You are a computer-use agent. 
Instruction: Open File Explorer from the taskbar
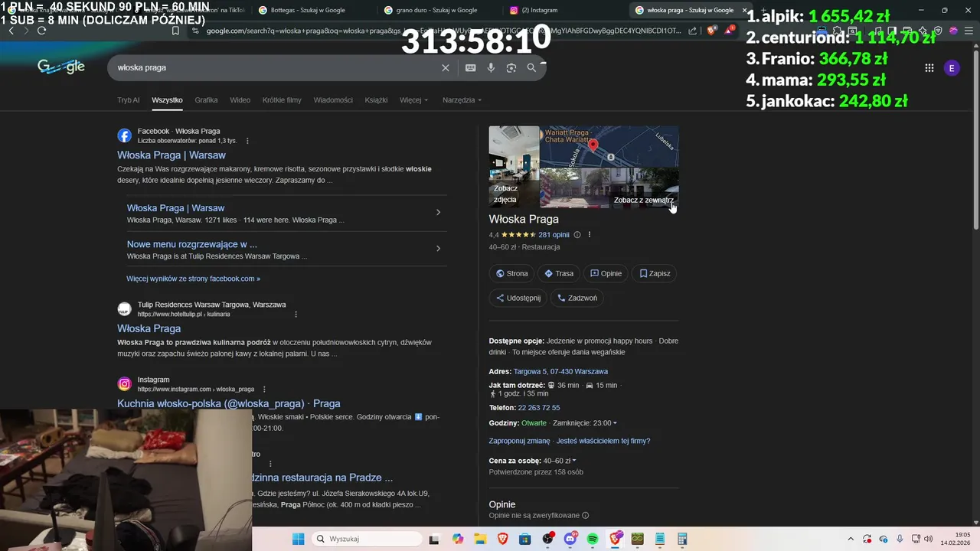[480, 539]
